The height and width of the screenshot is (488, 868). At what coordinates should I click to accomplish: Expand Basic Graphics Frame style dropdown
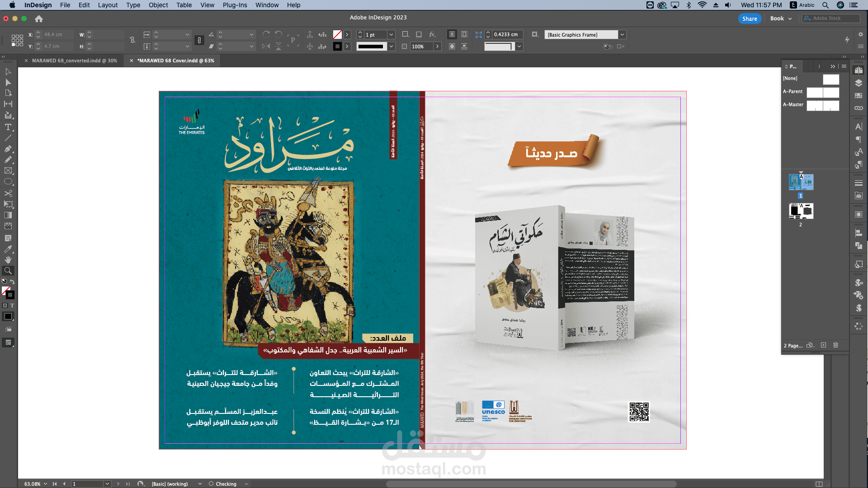point(623,35)
